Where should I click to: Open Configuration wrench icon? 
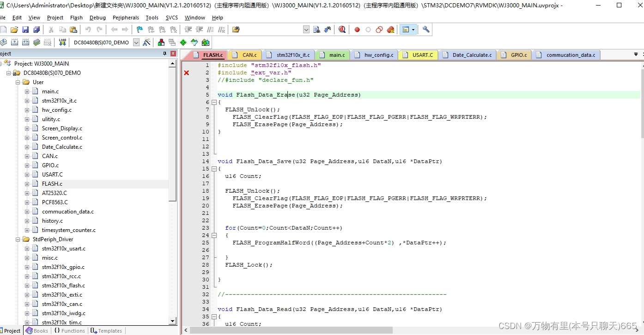tap(426, 30)
